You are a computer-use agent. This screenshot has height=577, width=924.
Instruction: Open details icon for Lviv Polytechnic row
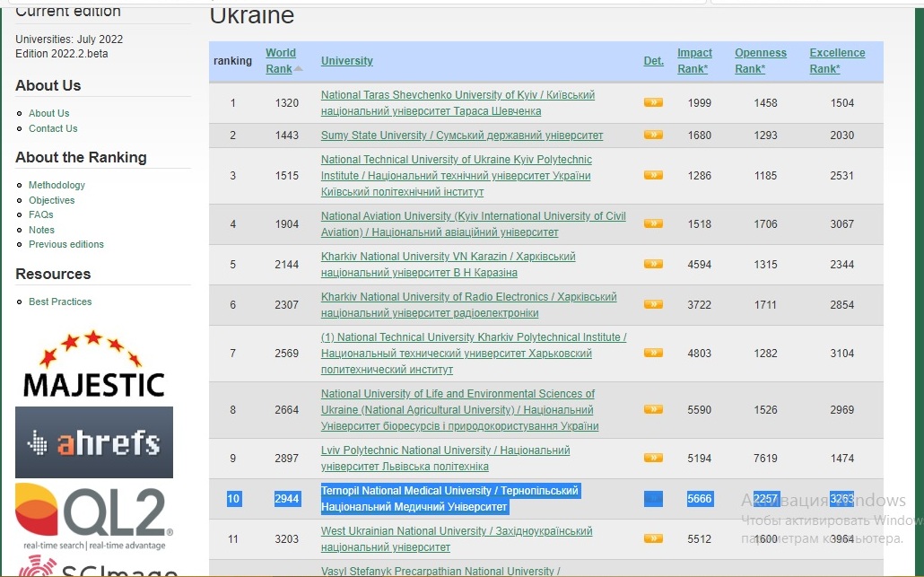[653, 459]
